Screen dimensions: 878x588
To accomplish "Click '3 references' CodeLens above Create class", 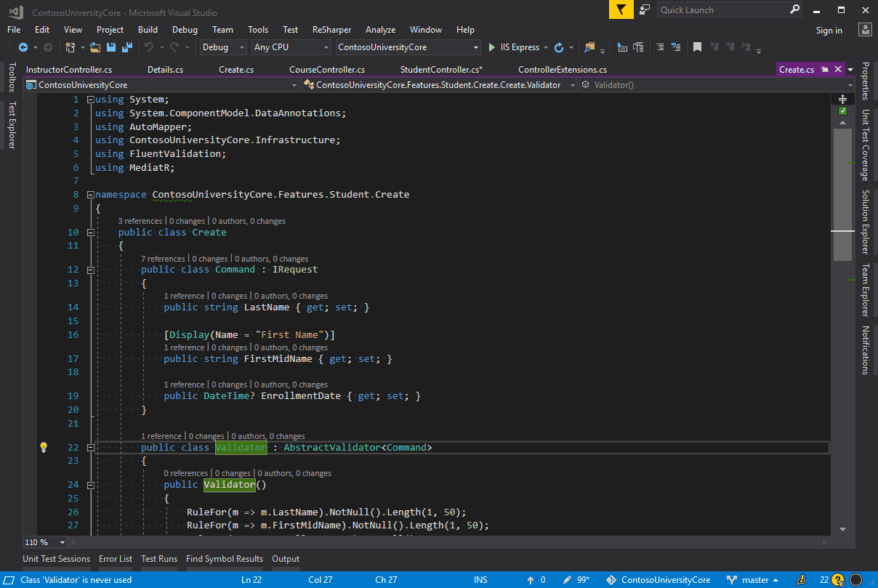I will 140,221.
